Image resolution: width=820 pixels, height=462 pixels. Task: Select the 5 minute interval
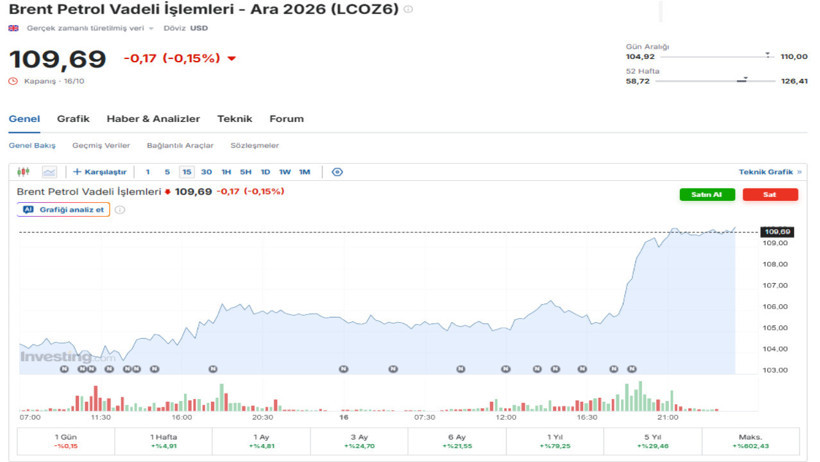click(x=167, y=172)
